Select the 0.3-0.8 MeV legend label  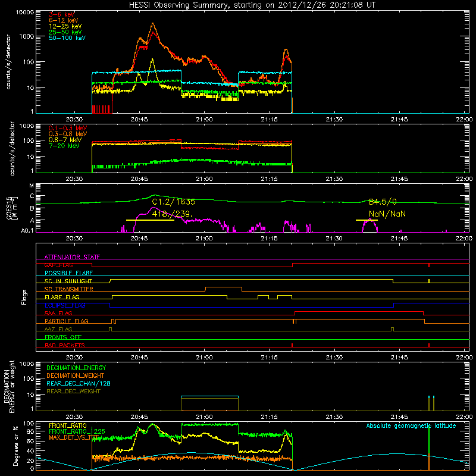68,134
